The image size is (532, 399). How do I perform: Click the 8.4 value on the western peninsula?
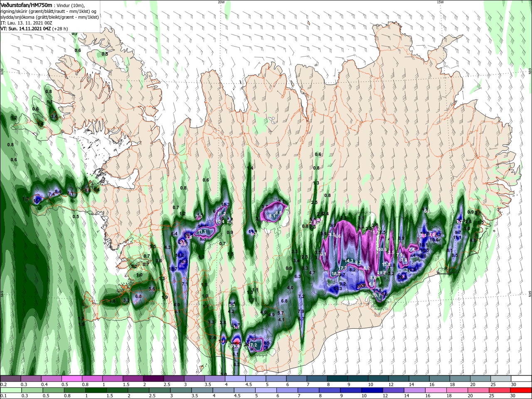[58, 192]
